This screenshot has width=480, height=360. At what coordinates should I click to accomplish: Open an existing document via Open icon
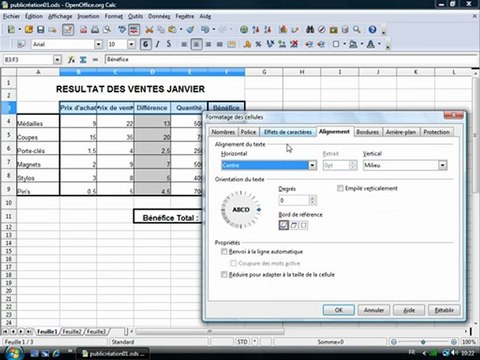pyautogui.click(x=29, y=30)
